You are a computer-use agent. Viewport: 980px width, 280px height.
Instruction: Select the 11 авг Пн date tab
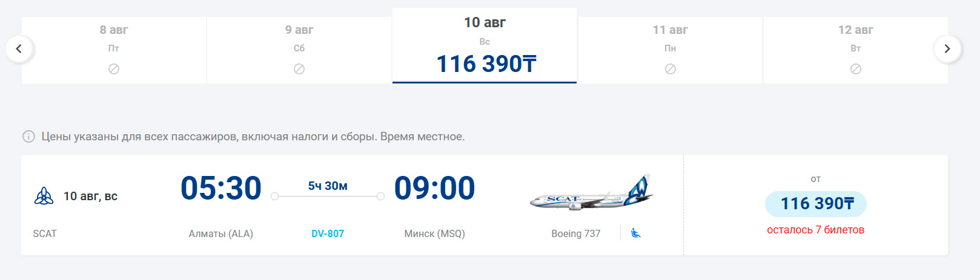[670, 50]
